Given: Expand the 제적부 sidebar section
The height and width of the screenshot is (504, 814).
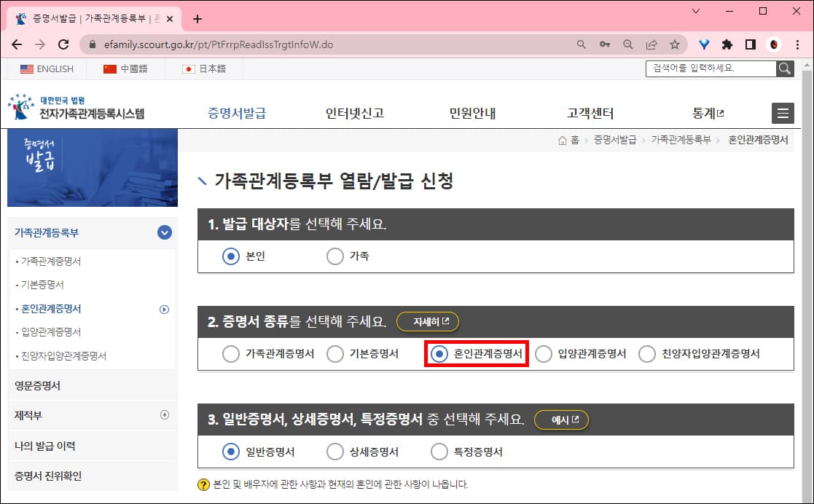Looking at the screenshot, I should tap(164, 414).
